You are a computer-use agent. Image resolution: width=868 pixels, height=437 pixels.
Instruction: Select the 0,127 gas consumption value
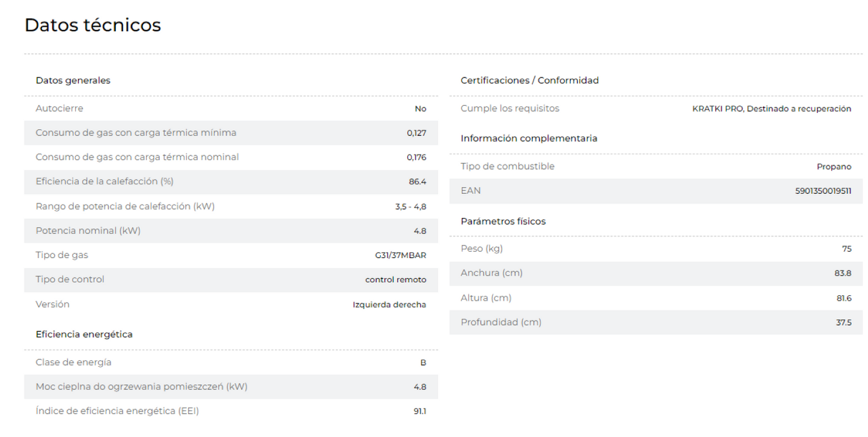416,133
